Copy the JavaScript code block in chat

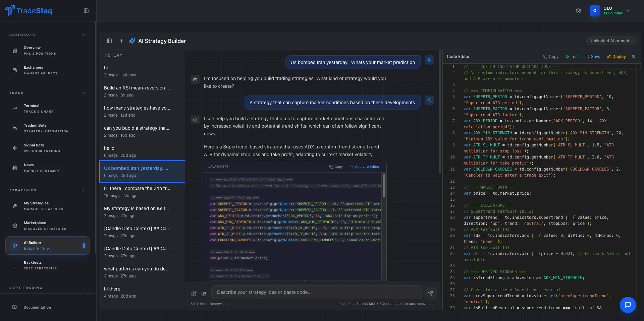pos(336,167)
